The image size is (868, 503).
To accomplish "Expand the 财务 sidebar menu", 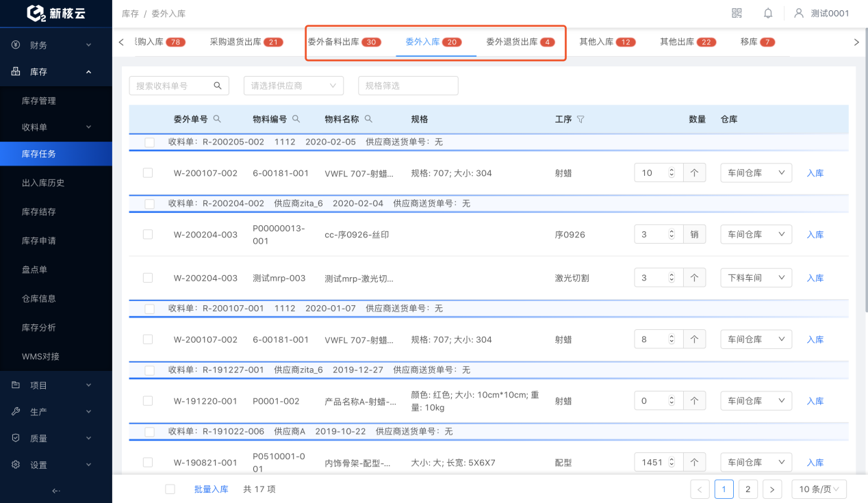I will pyautogui.click(x=56, y=45).
